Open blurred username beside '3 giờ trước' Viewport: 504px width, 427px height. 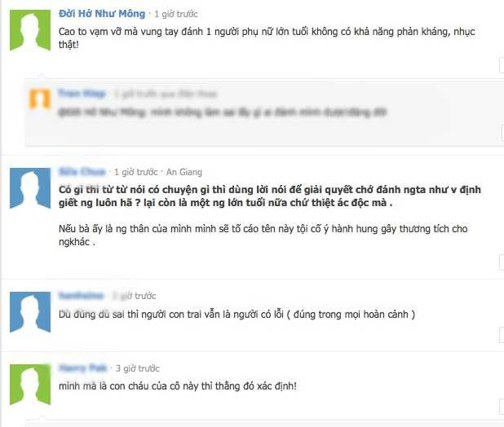tap(83, 368)
